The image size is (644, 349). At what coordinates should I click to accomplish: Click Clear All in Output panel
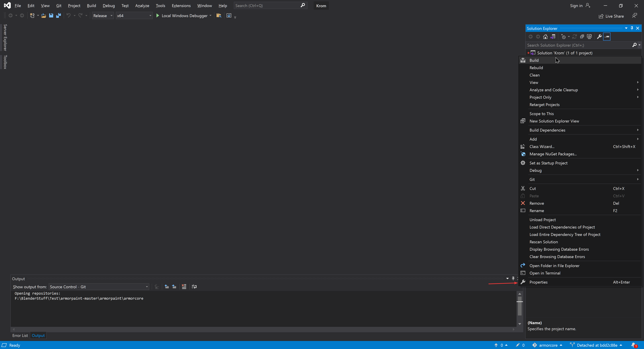(x=184, y=286)
